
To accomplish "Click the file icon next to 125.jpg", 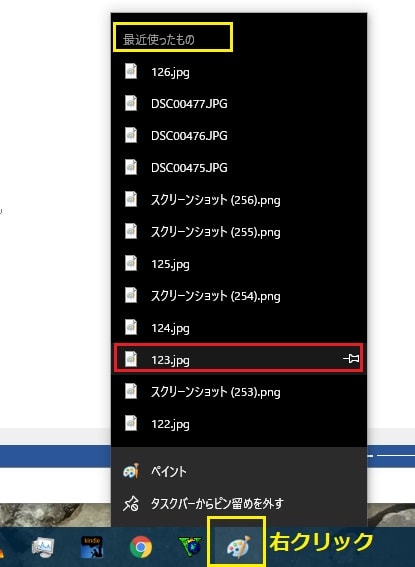I will (x=131, y=263).
